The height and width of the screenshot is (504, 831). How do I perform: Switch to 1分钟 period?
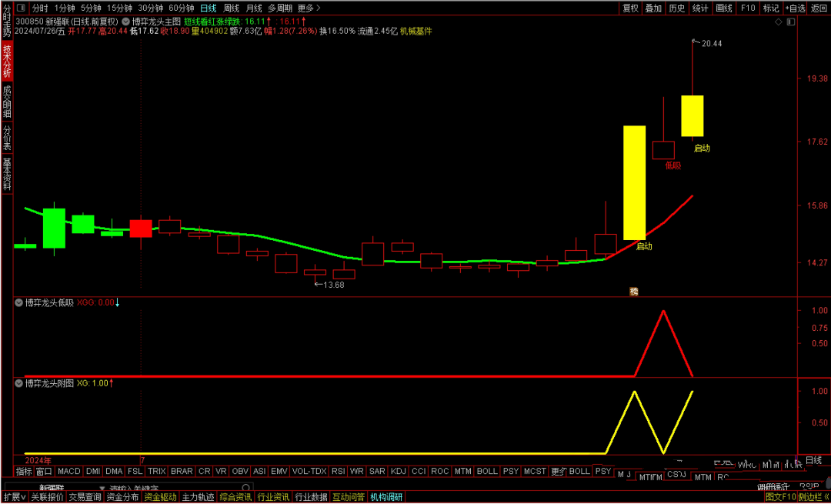tap(64, 8)
